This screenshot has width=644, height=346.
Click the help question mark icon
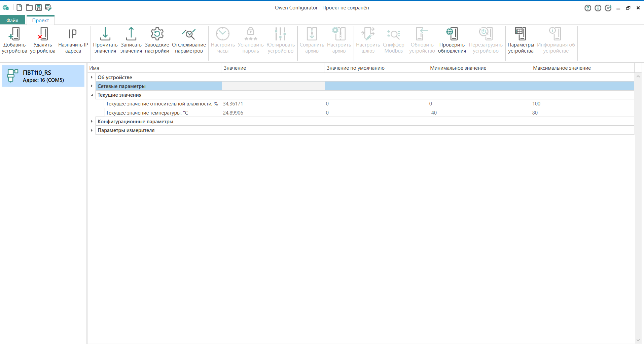tap(587, 8)
